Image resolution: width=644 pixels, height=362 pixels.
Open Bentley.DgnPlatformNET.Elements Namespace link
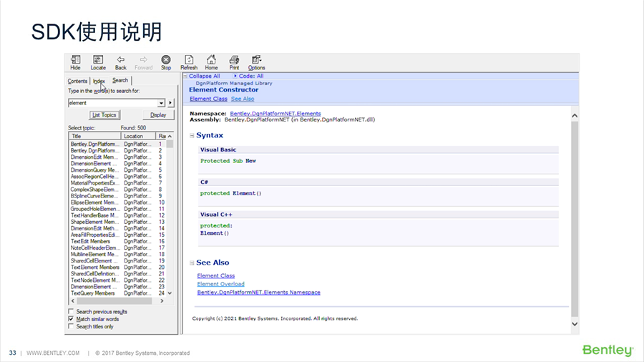click(x=259, y=292)
